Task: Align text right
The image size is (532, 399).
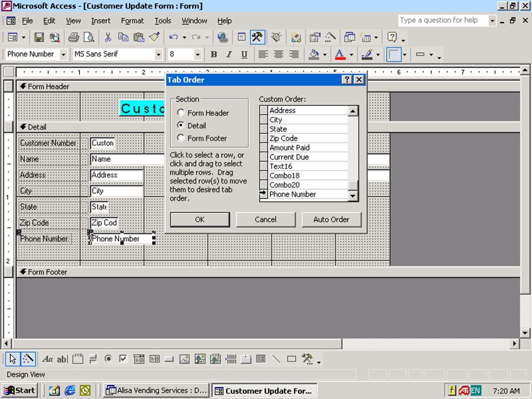Action: point(294,54)
